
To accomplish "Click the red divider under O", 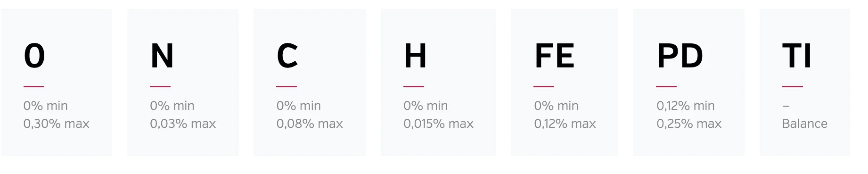I will pos(34,87).
